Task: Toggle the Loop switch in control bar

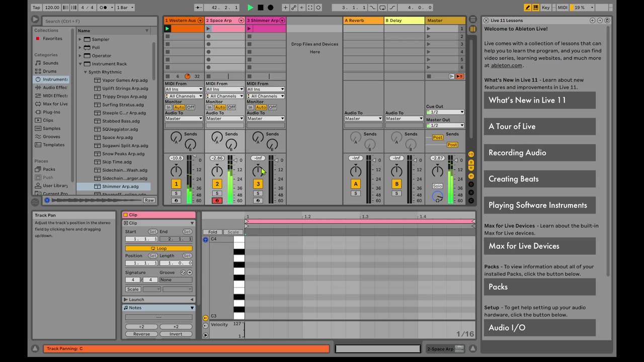Action: pyautogui.click(x=382, y=8)
